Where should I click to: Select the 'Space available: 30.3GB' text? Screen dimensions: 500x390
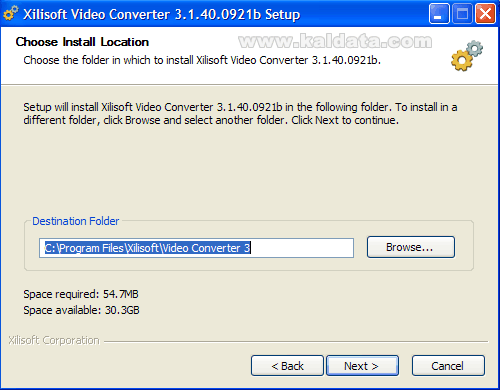tap(81, 310)
